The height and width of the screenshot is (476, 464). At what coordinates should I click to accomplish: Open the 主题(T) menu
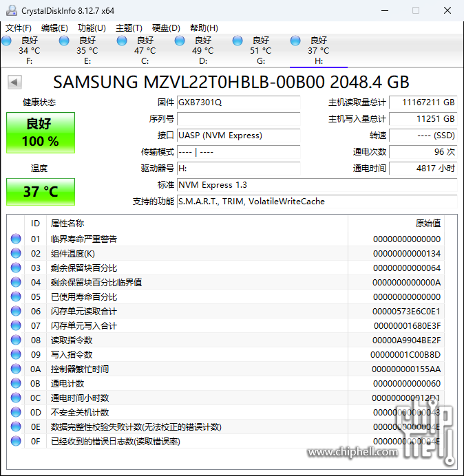pos(129,28)
